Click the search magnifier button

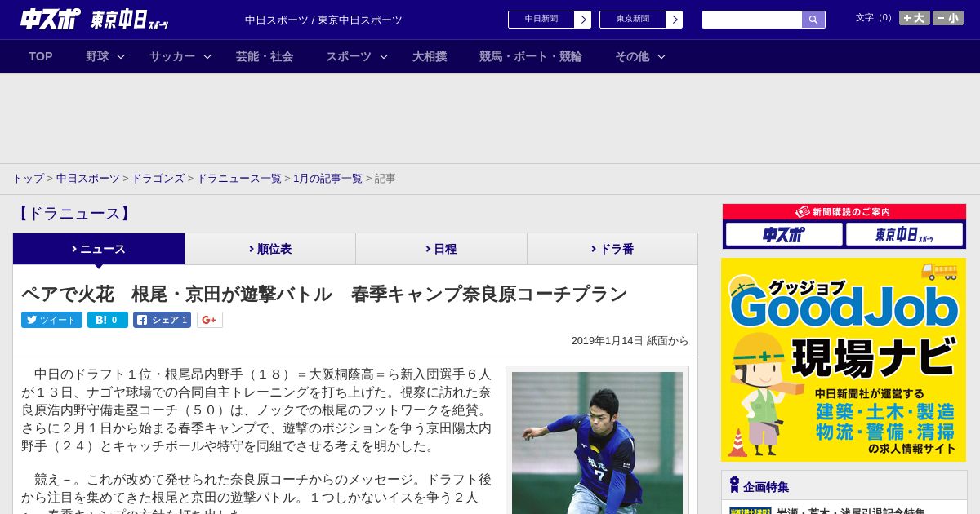[813, 20]
